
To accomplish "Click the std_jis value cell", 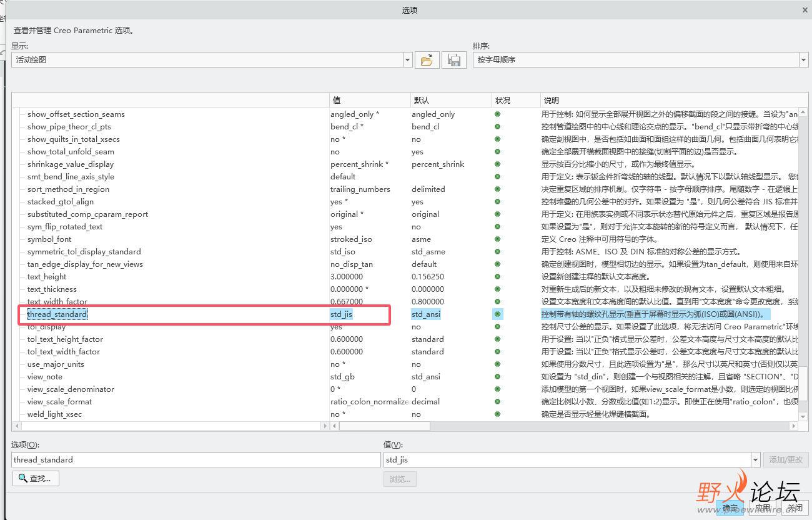I will 341,314.
